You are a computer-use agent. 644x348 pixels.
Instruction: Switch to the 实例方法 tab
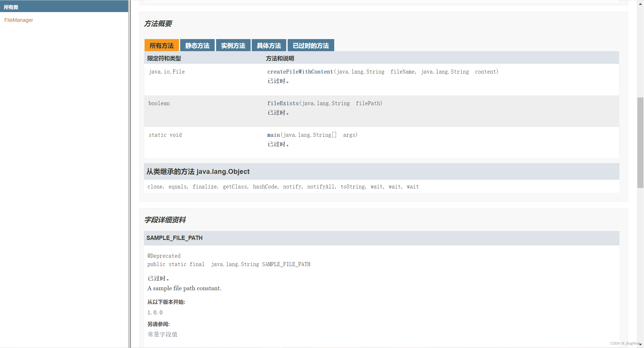233,45
